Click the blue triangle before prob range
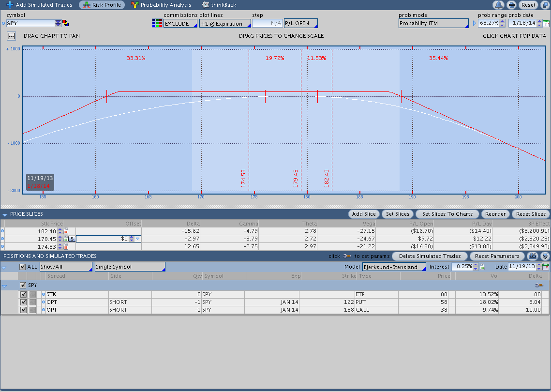 click(475, 23)
